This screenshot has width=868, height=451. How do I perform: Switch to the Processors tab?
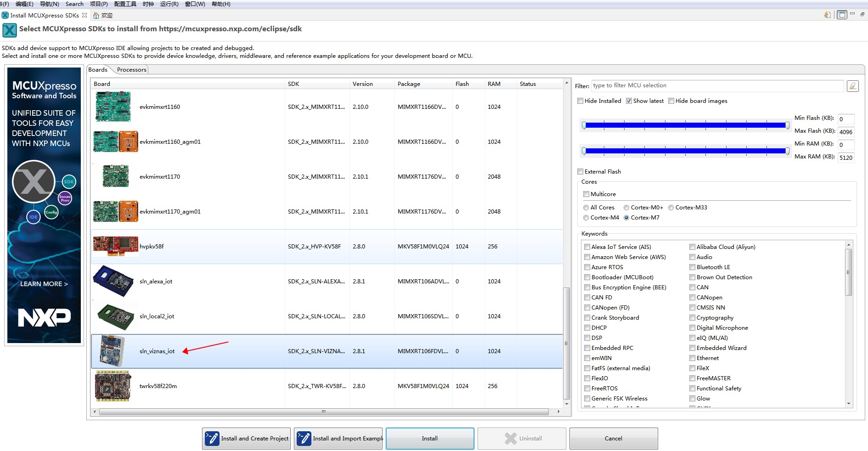click(131, 70)
